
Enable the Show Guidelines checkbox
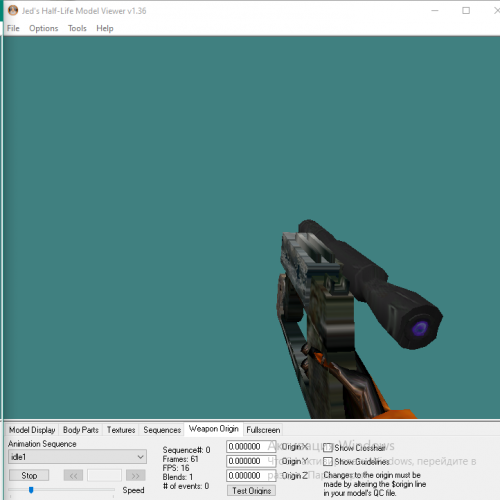coord(328,462)
